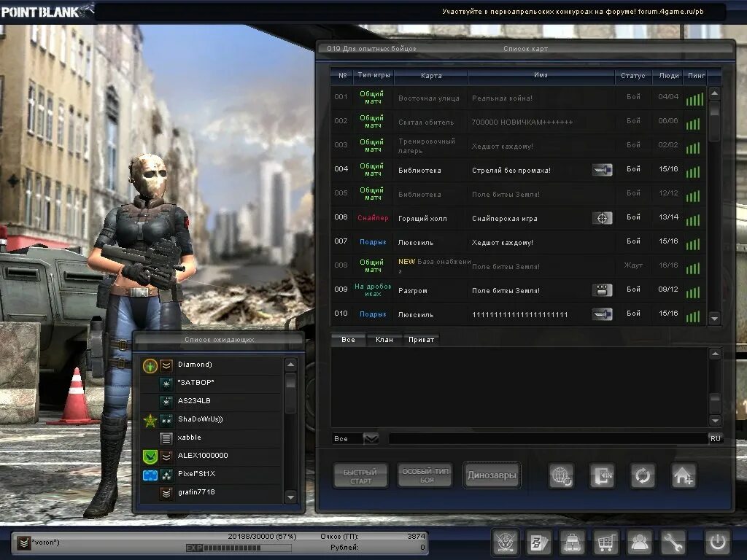Screen dimensions: 747x560
Task: Select player ShaDoWrUs)) in waiting list
Action: click(212, 419)
